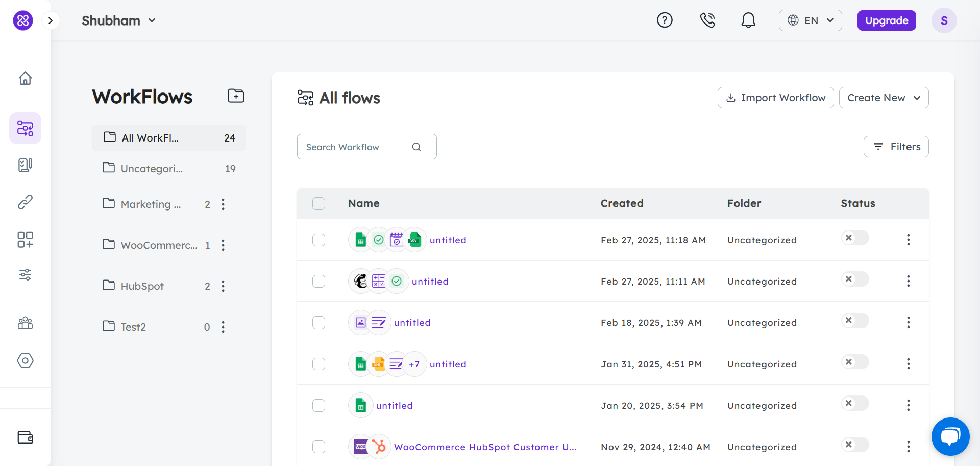Select the Workflows sidebar icon
Viewport: 980px width, 466px height.
pyautogui.click(x=25, y=128)
